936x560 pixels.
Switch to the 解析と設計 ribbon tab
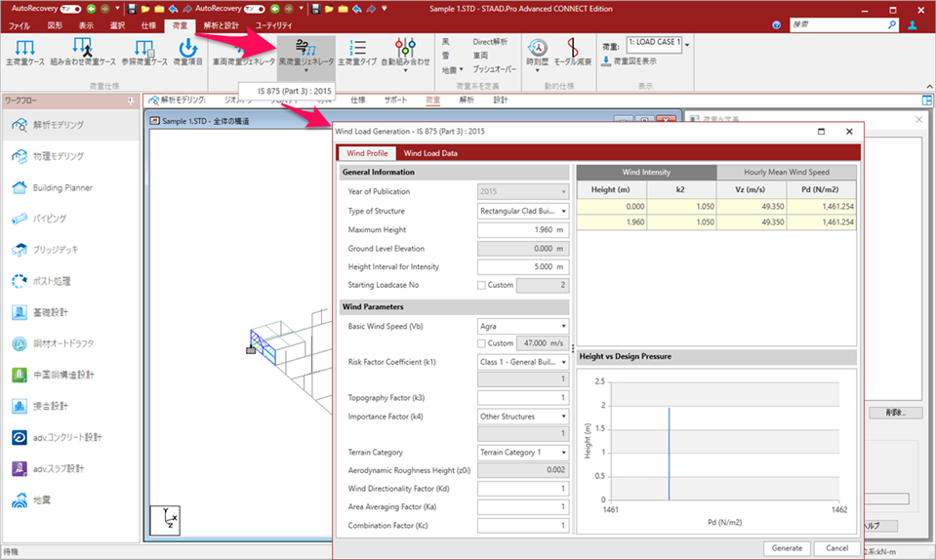pos(221,25)
